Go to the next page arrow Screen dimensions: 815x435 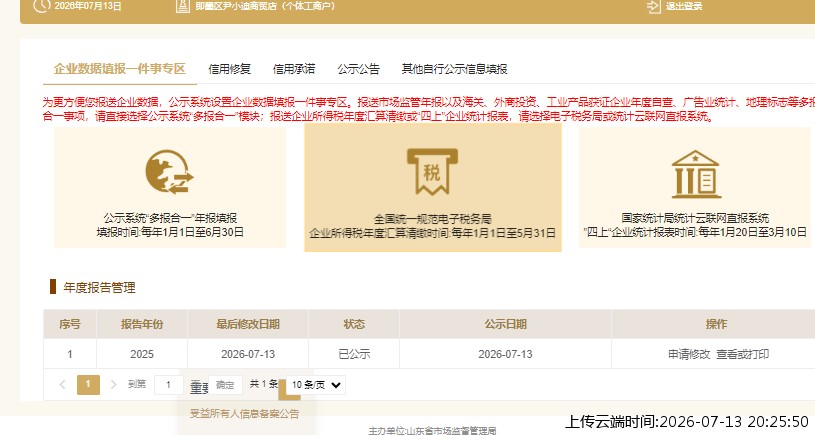coord(113,385)
